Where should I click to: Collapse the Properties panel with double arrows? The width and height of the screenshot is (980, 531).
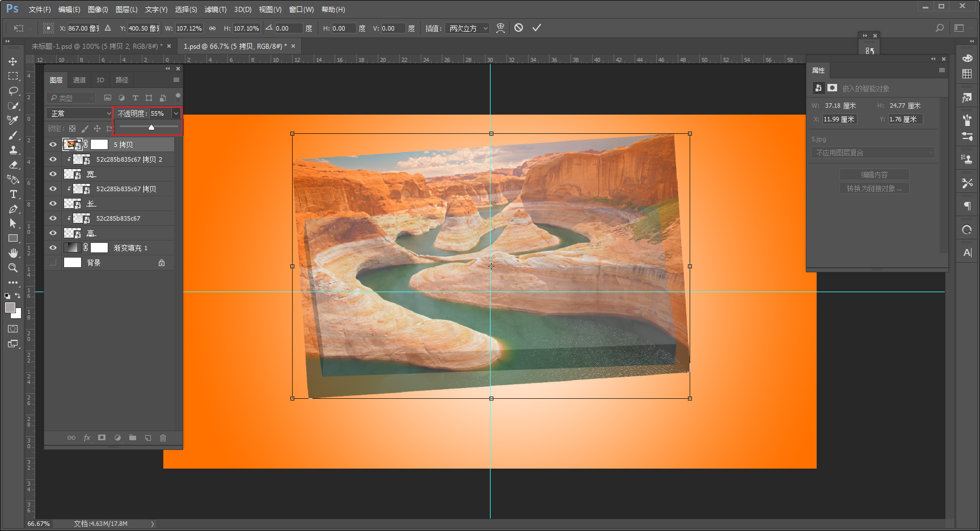[x=933, y=59]
